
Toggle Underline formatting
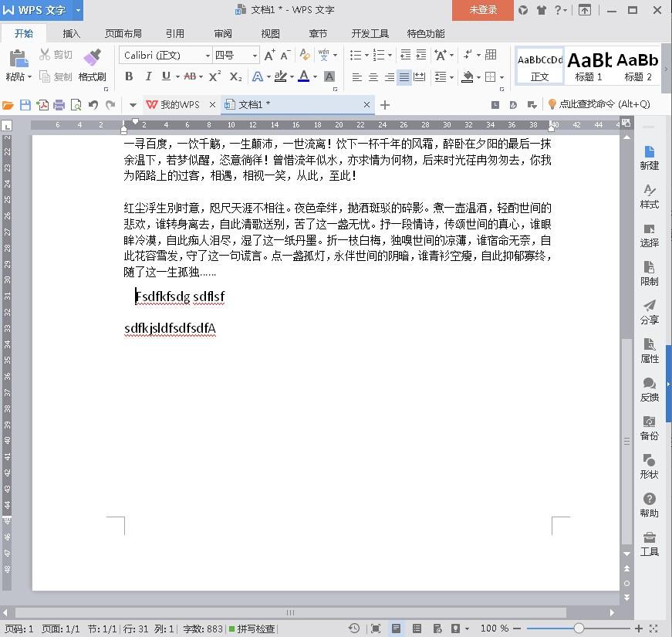[x=167, y=76]
